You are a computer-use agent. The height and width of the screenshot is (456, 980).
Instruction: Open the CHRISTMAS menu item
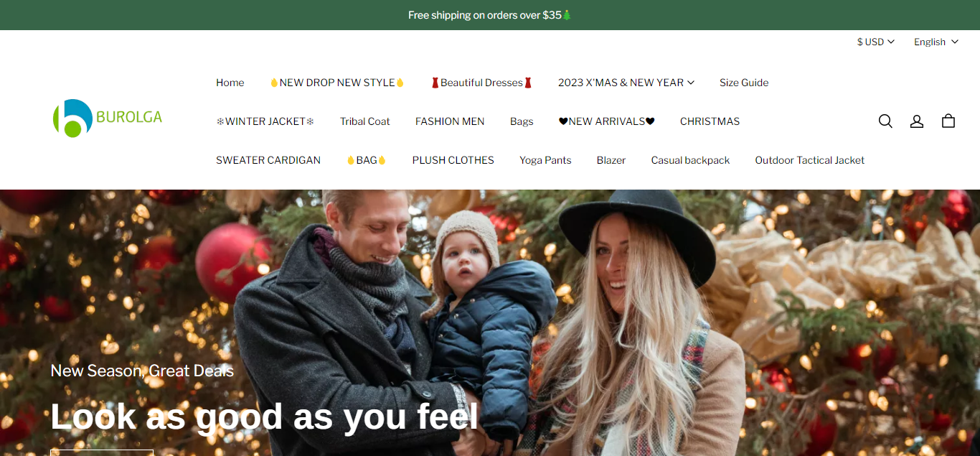point(710,121)
